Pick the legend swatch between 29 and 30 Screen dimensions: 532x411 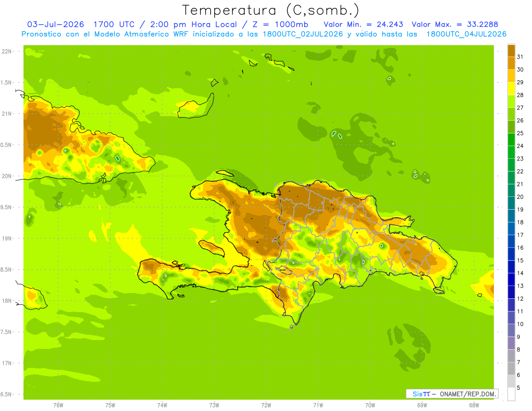(x=511, y=76)
